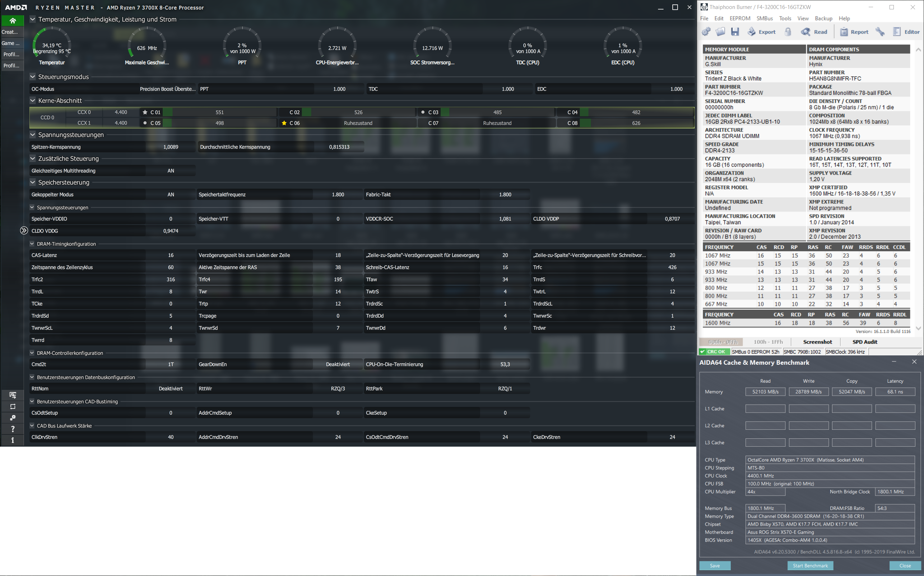Image resolution: width=924 pixels, height=576 pixels.
Task: Click the double-arrow icon beside CLDO VDDG
Action: (x=24, y=230)
